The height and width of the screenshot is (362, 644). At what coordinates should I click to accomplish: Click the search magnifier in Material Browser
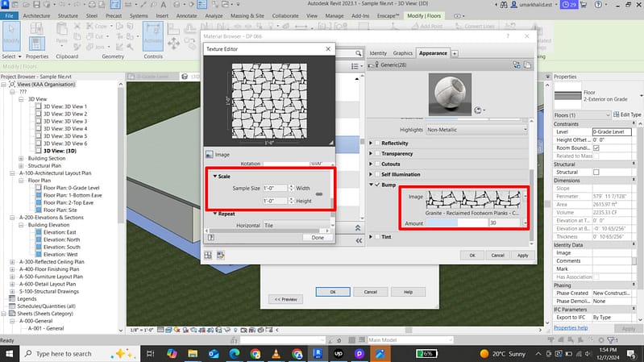pyautogui.click(x=357, y=52)
